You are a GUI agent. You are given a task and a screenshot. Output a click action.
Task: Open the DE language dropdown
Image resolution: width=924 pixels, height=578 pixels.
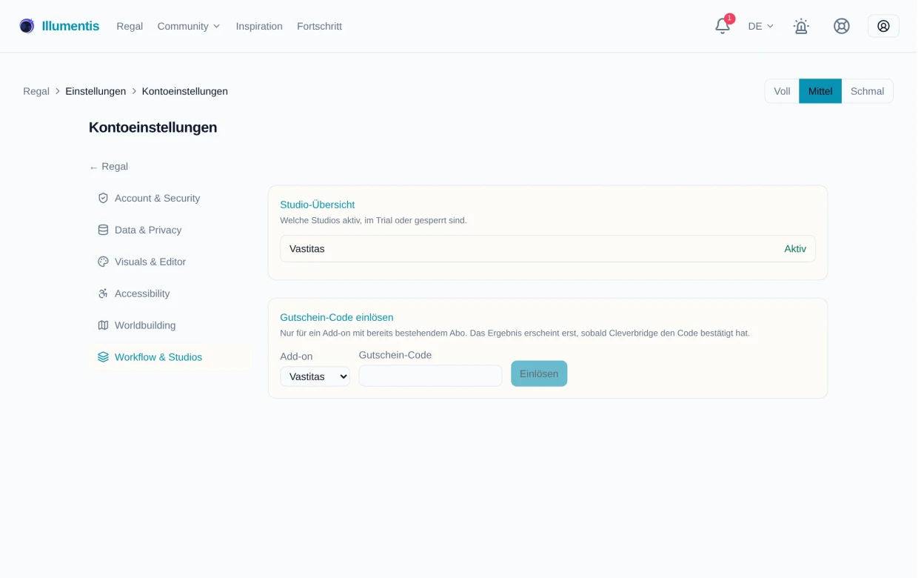click(760, 26)
